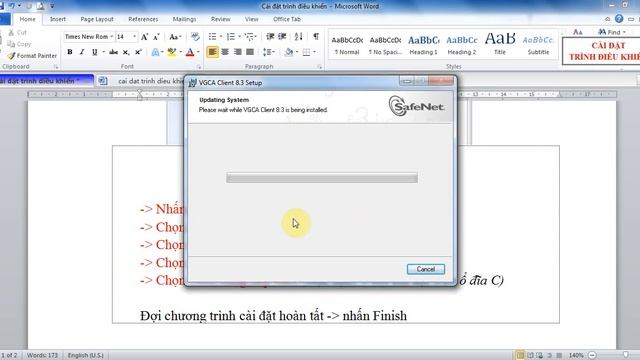Click the Multilevel List icon
This screenshot has width=640, height=360.
pos(249,37)
